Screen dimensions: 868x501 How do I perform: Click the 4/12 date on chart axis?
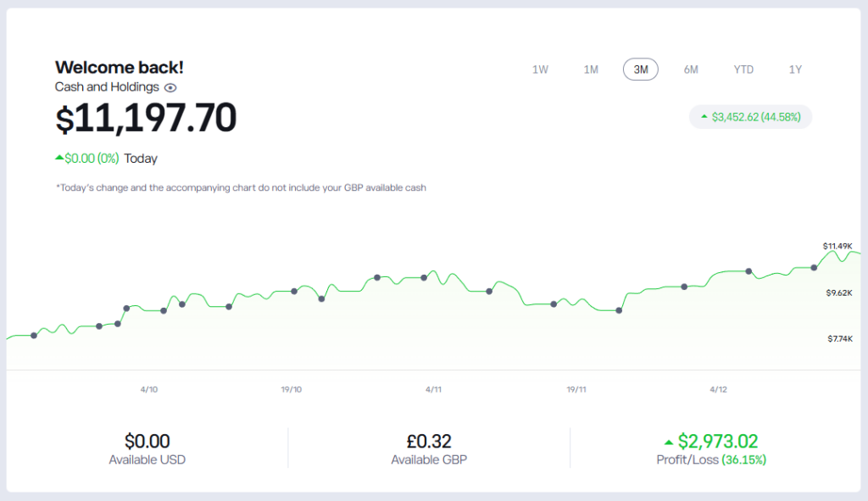(x=719, y=390)
